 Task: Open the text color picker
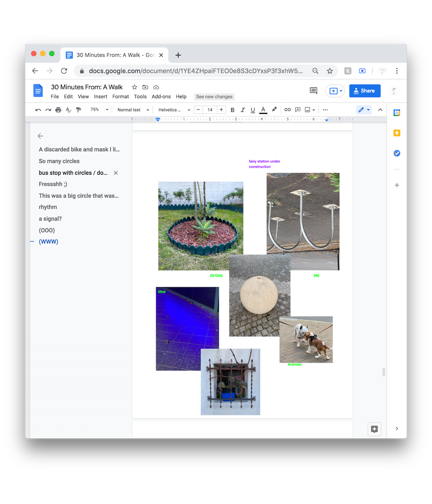coord(263,110)
